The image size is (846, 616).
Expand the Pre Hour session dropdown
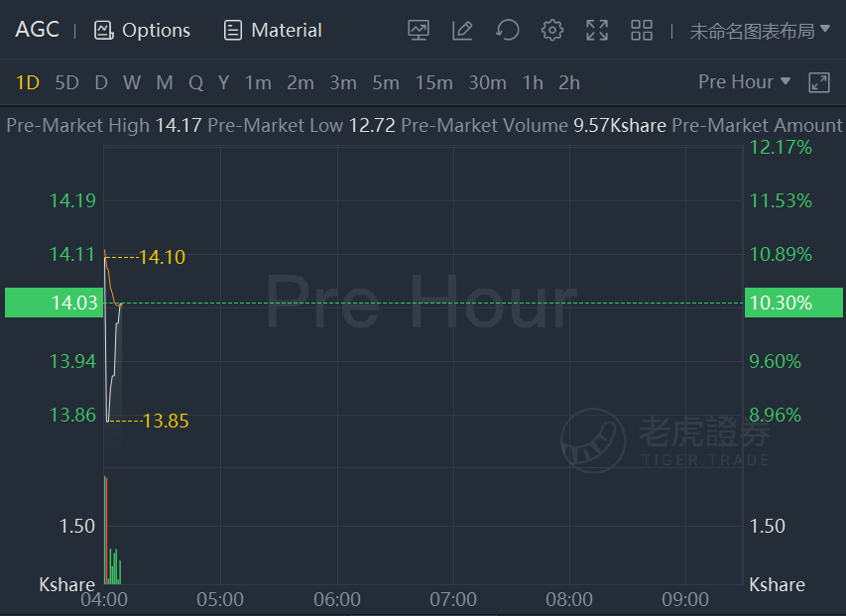744,82
